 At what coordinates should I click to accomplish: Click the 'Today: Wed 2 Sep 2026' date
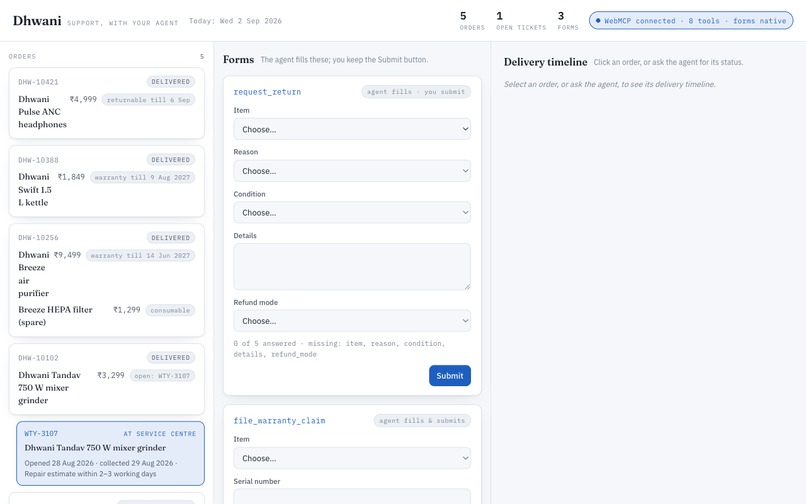point(235,21)
